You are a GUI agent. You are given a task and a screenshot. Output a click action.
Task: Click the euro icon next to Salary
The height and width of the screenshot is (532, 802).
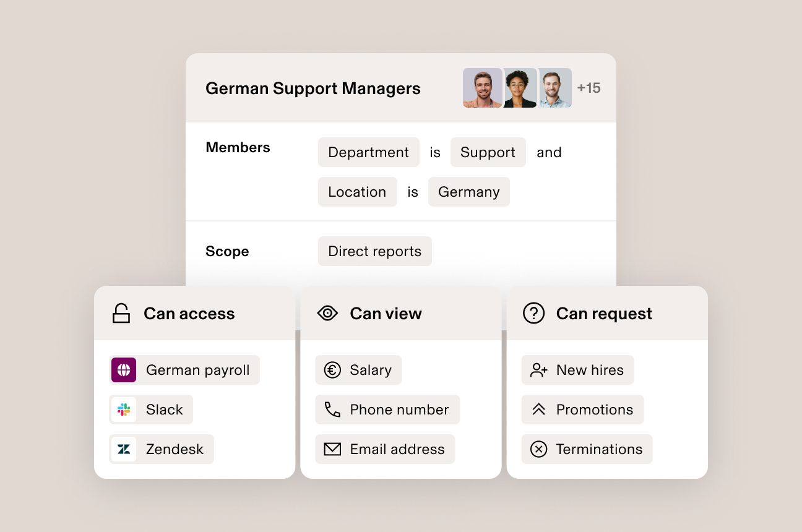point(332,370)
